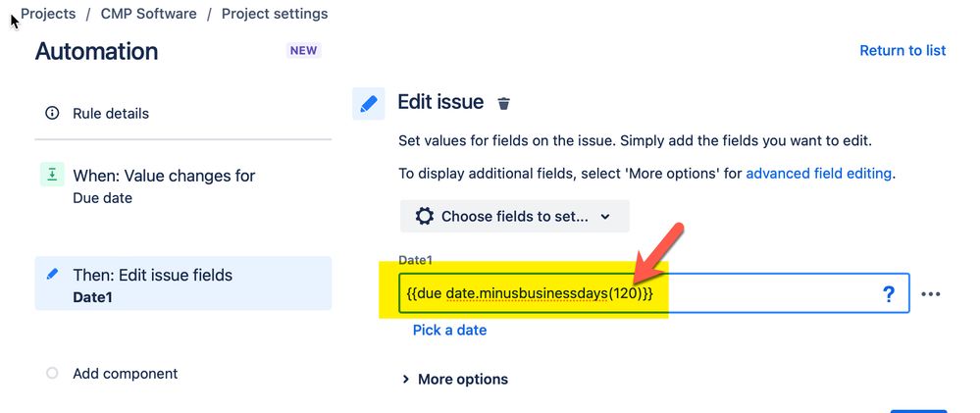This screenshot has height=413, width=980.
Task: Click the pencil icon beside Then: Edit issue fields
Action: pyautogui.click(x=53, y=275)
